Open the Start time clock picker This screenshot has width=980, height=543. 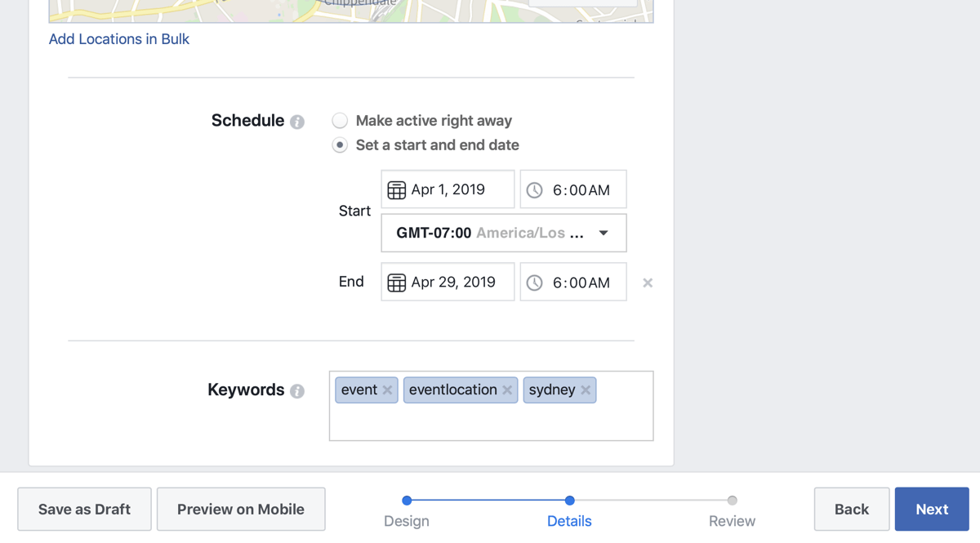click(572, 189)
